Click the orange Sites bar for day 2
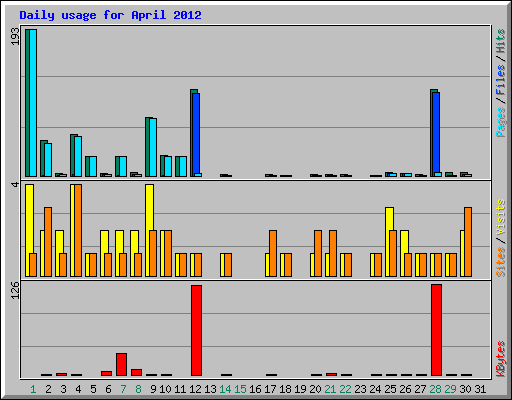The width and height of the screenshot is (512, 400). pyautogui.click(x=48, y=242)
